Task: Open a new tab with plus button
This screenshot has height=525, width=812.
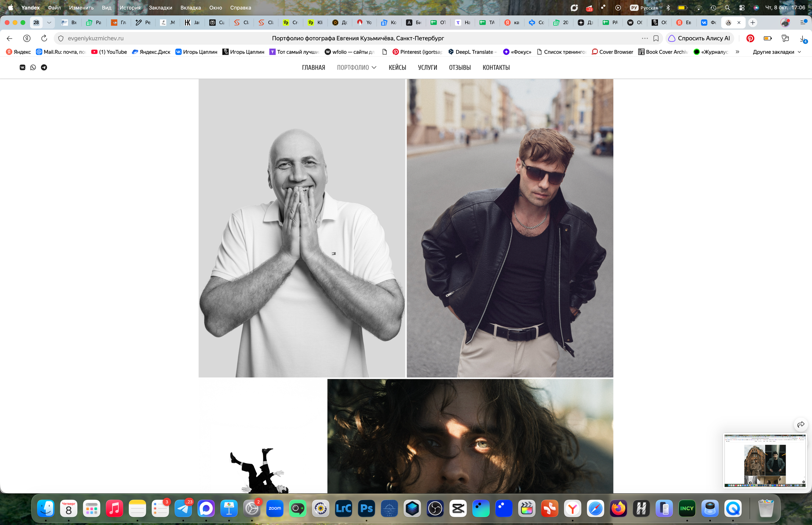Action: click(x=753, y=23)
